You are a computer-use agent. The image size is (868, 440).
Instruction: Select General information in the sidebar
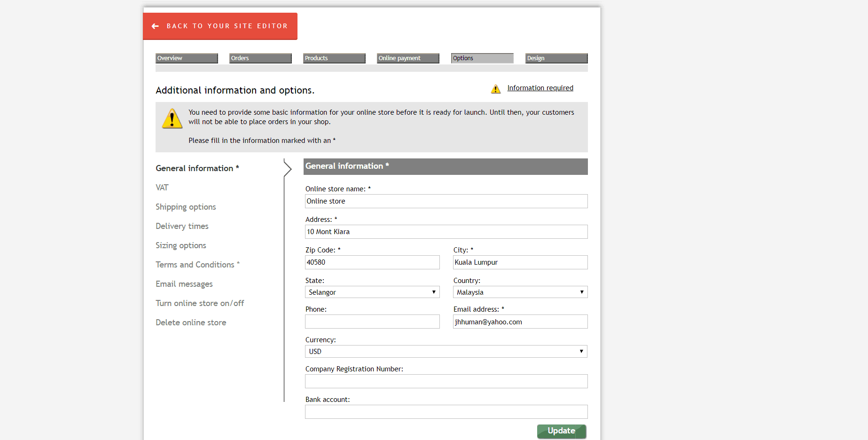click(197, 168)
